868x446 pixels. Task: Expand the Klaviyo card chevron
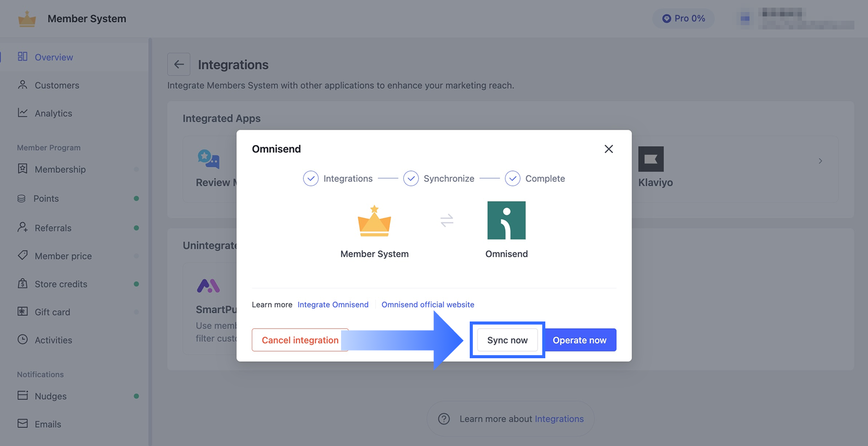tap(821, 161)
